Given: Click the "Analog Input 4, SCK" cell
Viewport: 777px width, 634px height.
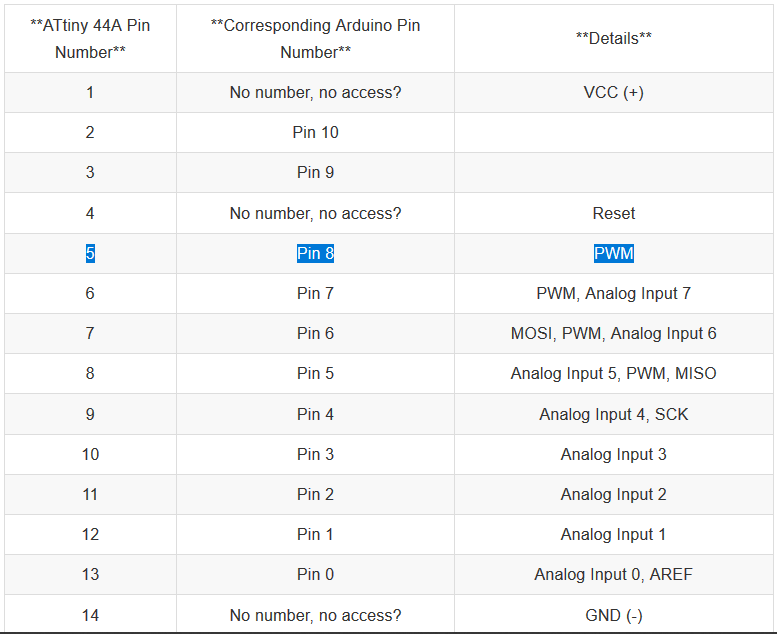Looking at the screenshot, I should pyautogui.click(x=613, y=414).
